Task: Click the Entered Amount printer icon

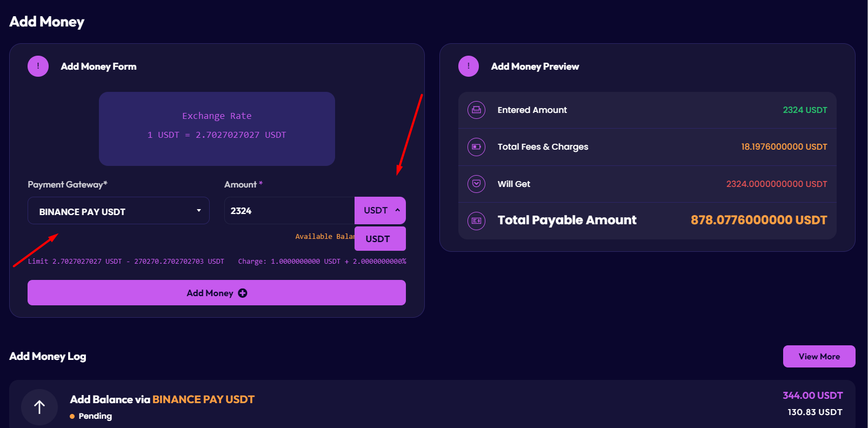Action: coord(476,110)
